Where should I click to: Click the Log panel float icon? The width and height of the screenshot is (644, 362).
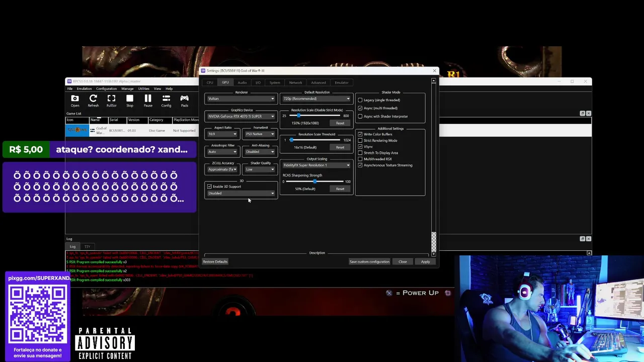click(x=582, y=239)
